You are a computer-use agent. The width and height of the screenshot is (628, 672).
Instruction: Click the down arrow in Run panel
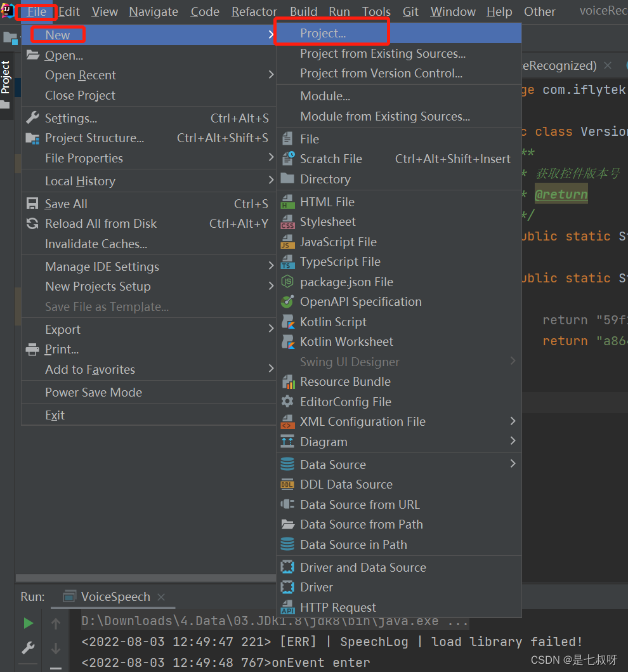pyautogui.click(x=56, y=648)
